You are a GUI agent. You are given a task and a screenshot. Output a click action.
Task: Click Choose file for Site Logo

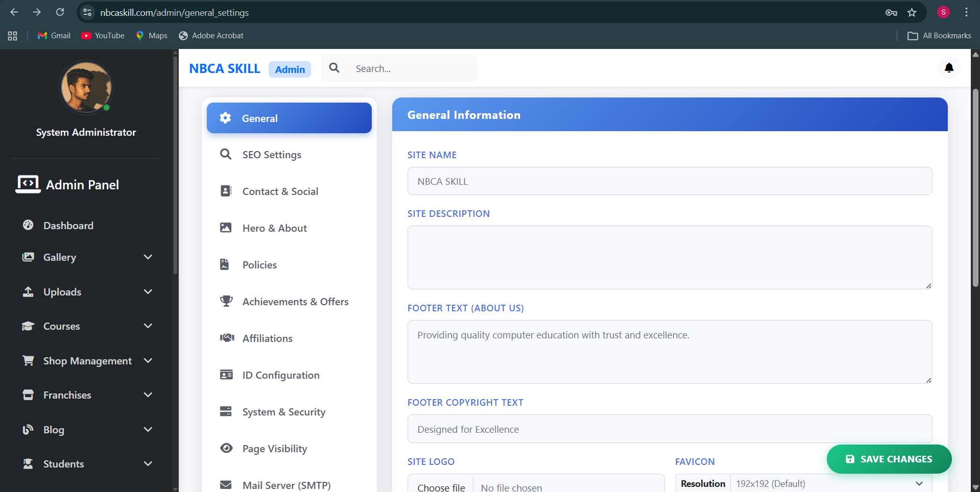pos(440,486)
